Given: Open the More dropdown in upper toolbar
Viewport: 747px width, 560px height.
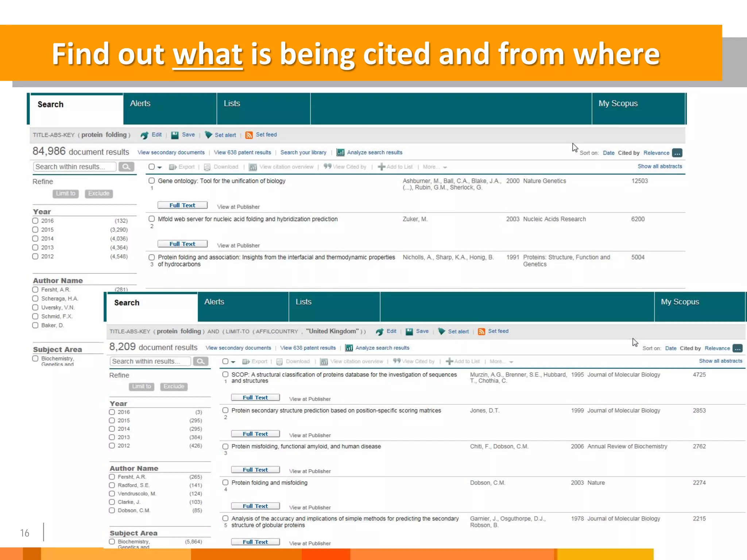Looking at the screenshot, I should 435,167.
